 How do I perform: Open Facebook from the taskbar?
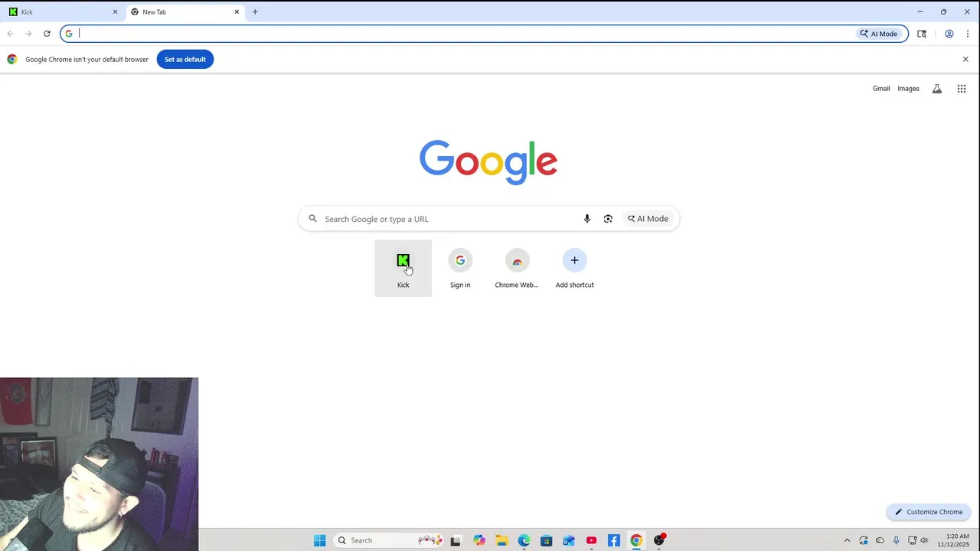pos(613,540)
